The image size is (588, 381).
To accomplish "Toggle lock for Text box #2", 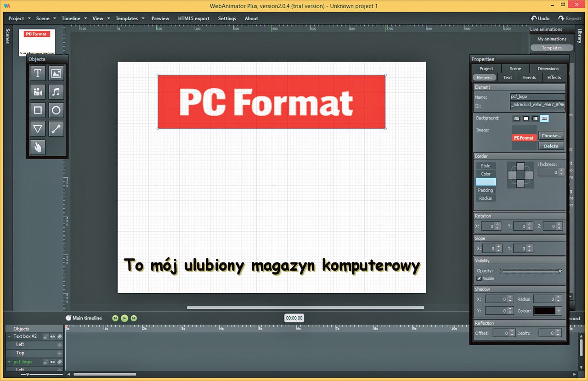I will tap(46, 336).
